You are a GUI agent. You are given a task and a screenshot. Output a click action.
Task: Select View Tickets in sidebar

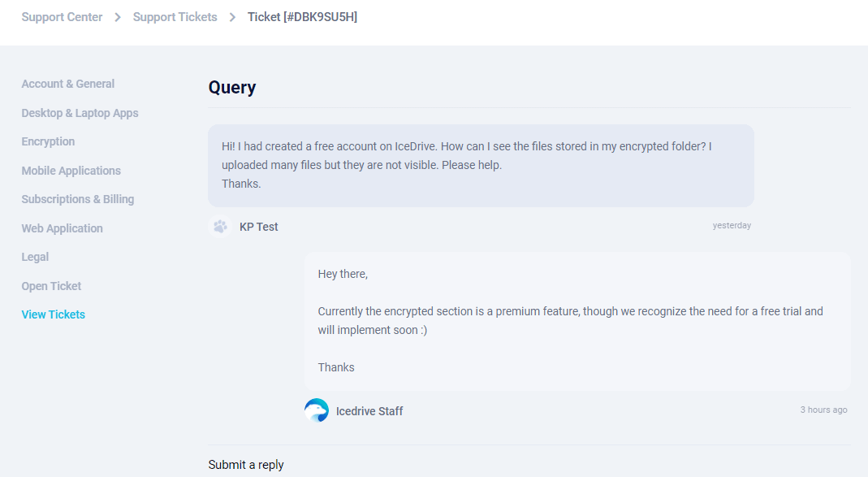tap(53, 314)
